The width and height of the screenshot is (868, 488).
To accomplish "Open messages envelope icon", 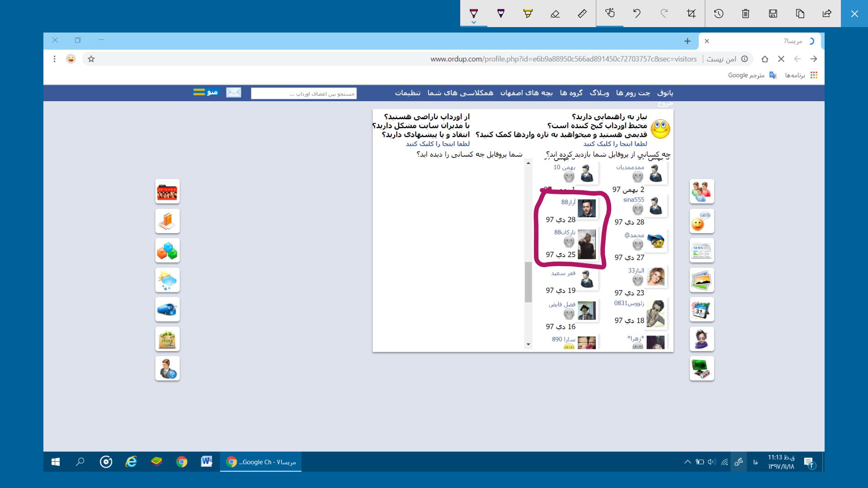I will click(234, 93).
